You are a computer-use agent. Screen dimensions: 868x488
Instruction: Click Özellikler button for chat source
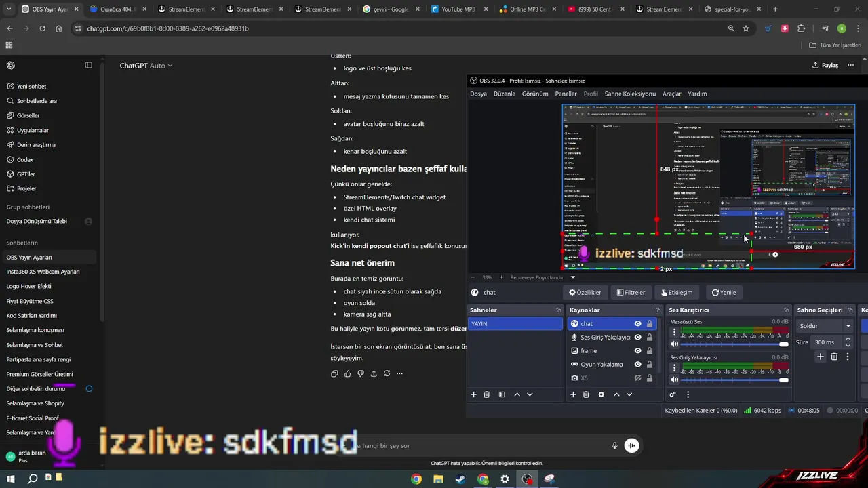click(585, 292)
